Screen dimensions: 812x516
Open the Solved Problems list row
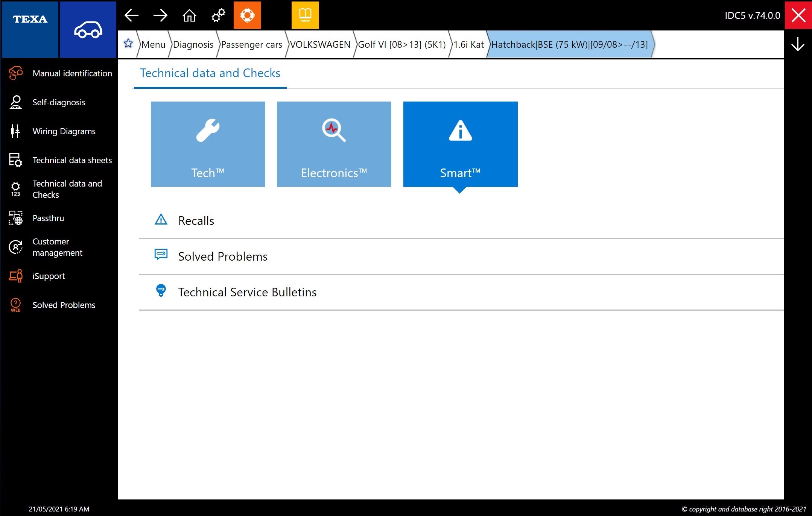[x=461, y=256]
